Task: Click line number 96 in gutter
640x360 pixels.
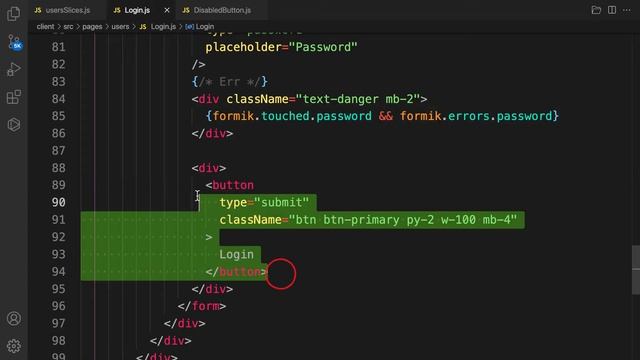Action: coord(58,306)
